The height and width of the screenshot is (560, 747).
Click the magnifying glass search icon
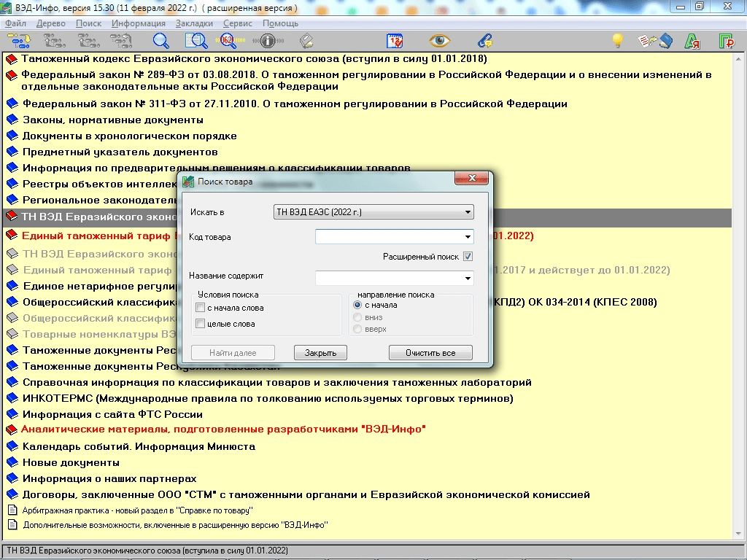pos(161,42)
